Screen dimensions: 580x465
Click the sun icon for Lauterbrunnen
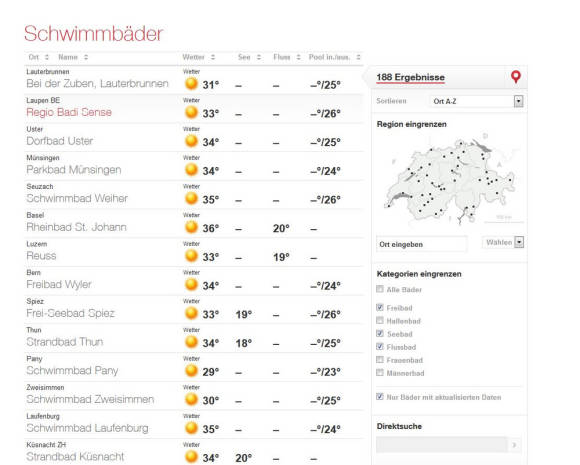point(191,84)
